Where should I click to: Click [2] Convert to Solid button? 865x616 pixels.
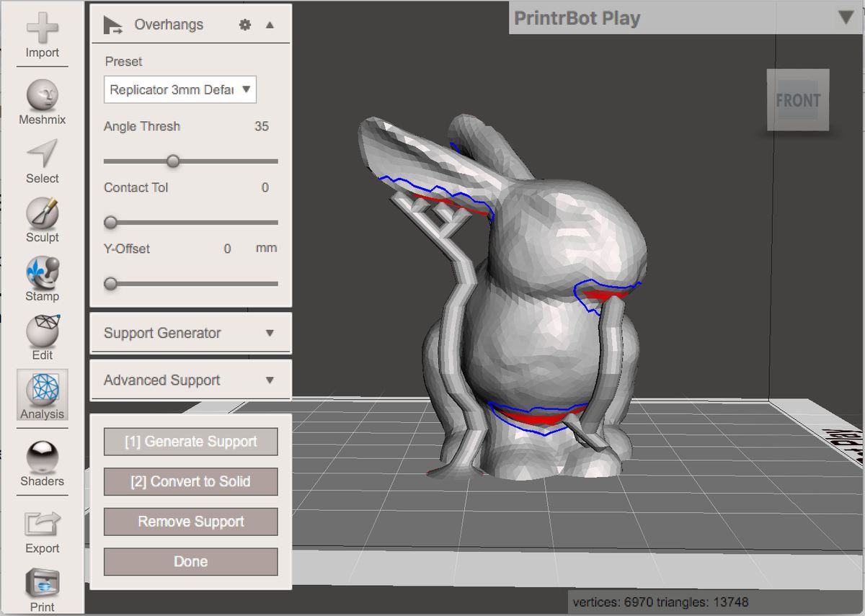point(190,481)
